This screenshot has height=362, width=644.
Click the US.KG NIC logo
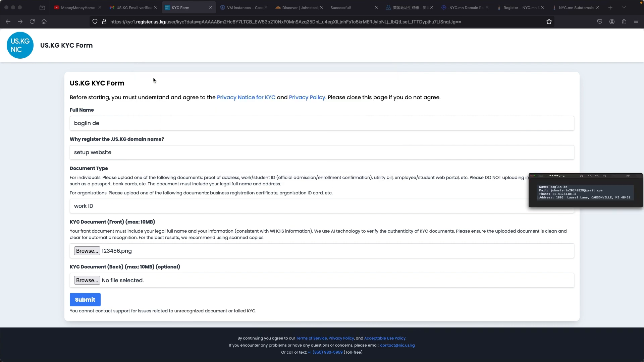coord(20,45)
